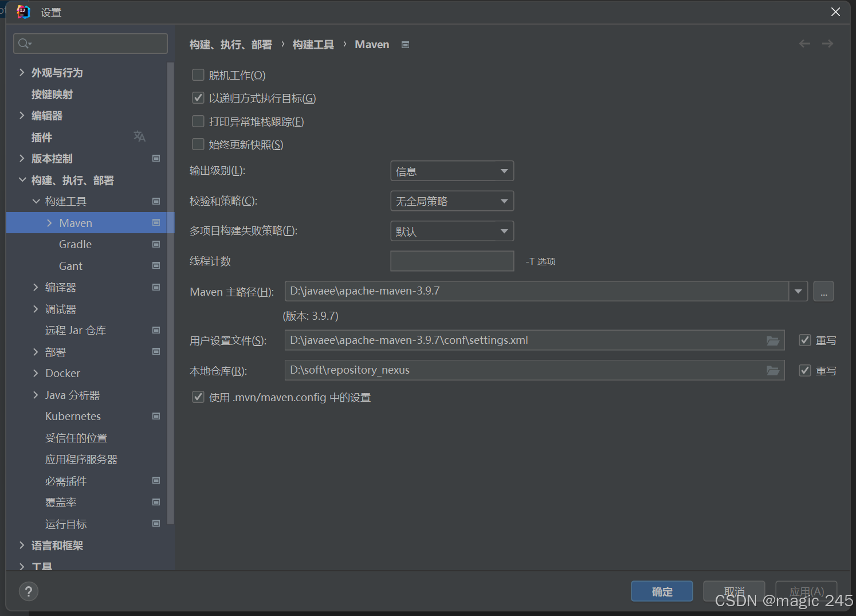Click project-level marker icon on Maven row
The width and height of the screenshot is (856, 616).
tap(156, 222)
